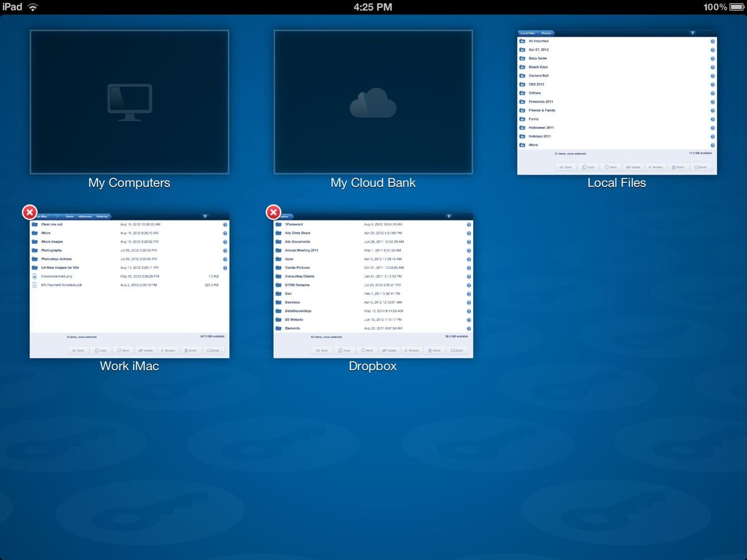Open detail arrow for Fireworks 2011
This screenshot has height=560, width=747.
(713, 101)
